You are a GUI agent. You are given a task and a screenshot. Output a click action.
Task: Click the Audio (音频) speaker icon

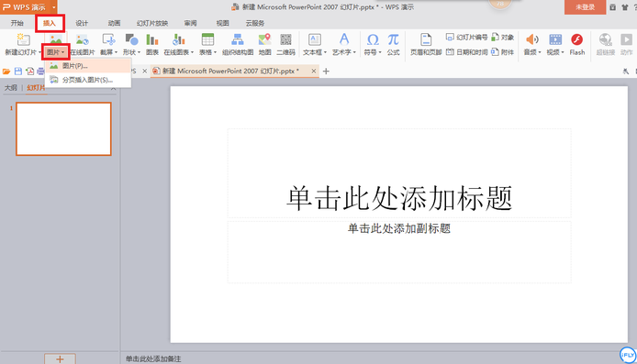pyautogui.click(x=531, y=39)
